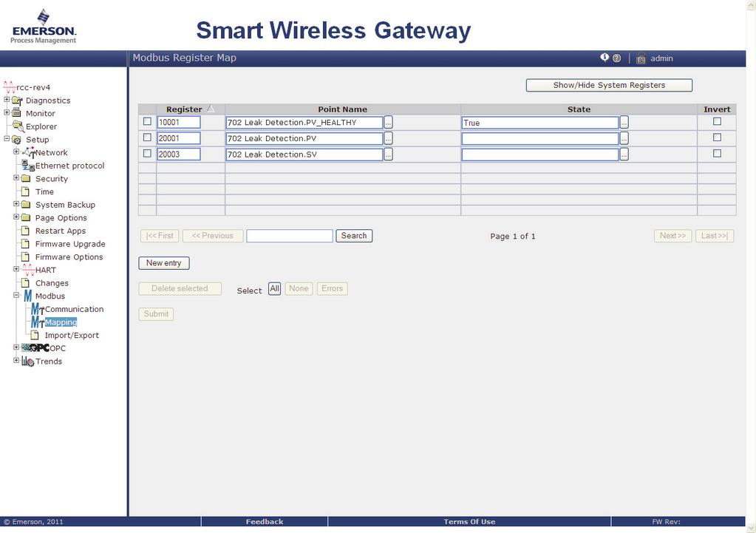
Task: Select the register 20003 row checkbox
Action: click(147, 153)
